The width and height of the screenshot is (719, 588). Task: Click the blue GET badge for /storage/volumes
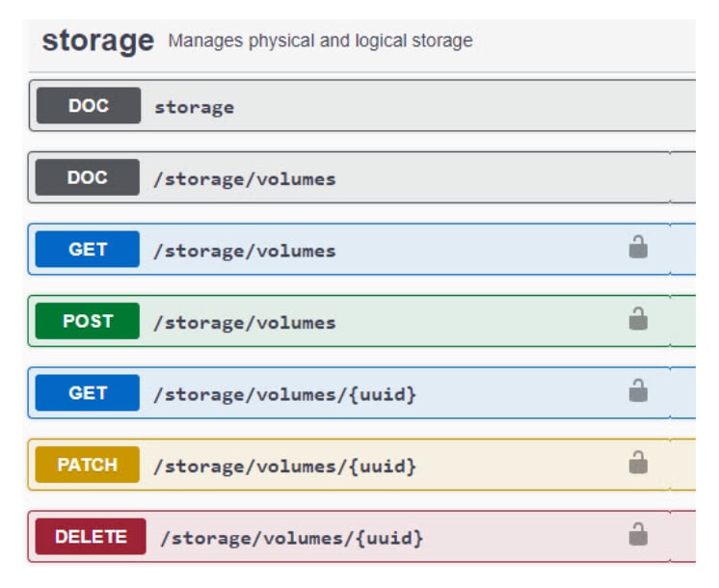click(88, 250)
